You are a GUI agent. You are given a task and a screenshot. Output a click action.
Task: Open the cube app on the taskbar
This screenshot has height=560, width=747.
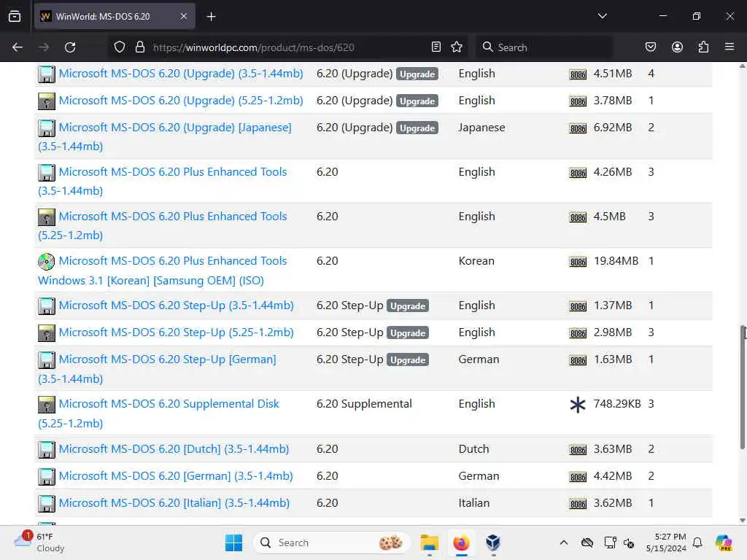coord(493,542)
